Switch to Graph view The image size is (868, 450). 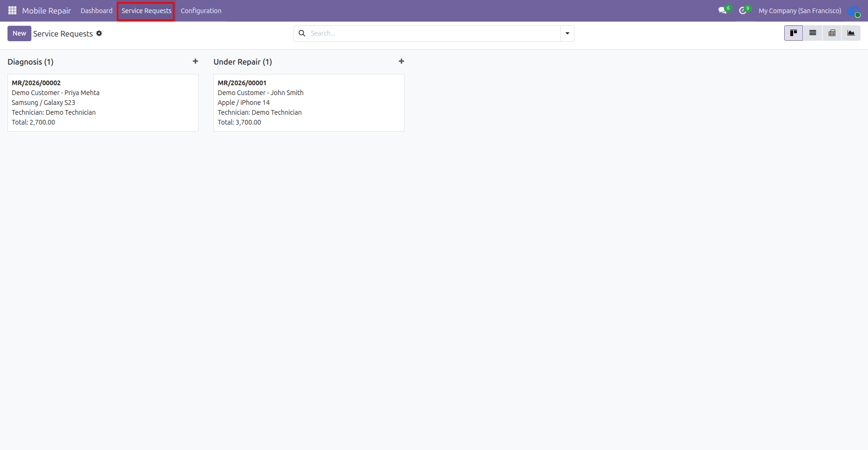(x=851, y=33)
